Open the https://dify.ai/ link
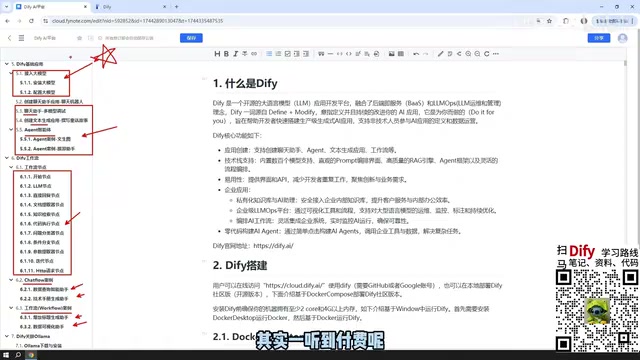The height and width of the screenshot is (360, 640). [x=273, y=246]
